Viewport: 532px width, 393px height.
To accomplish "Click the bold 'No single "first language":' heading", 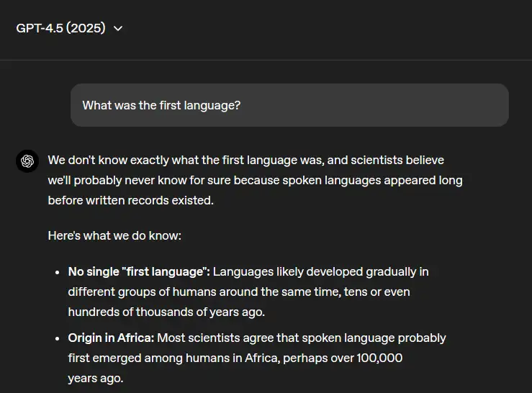I will 139,271.
